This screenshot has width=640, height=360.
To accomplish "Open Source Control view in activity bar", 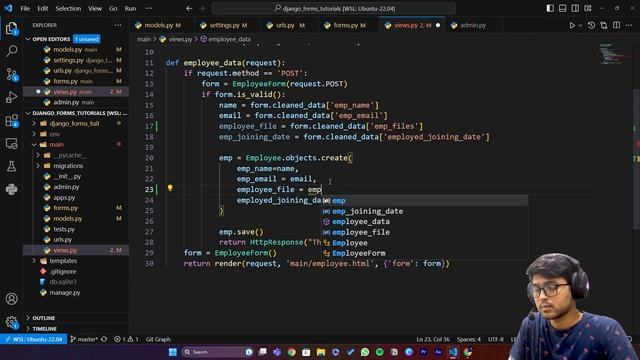I will [11, 74].
